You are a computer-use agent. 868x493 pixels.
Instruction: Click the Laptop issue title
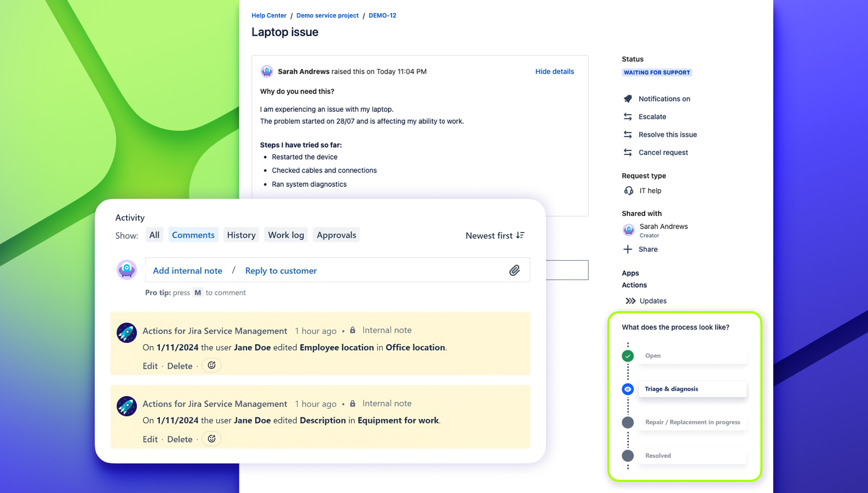(x=285, y=32)
